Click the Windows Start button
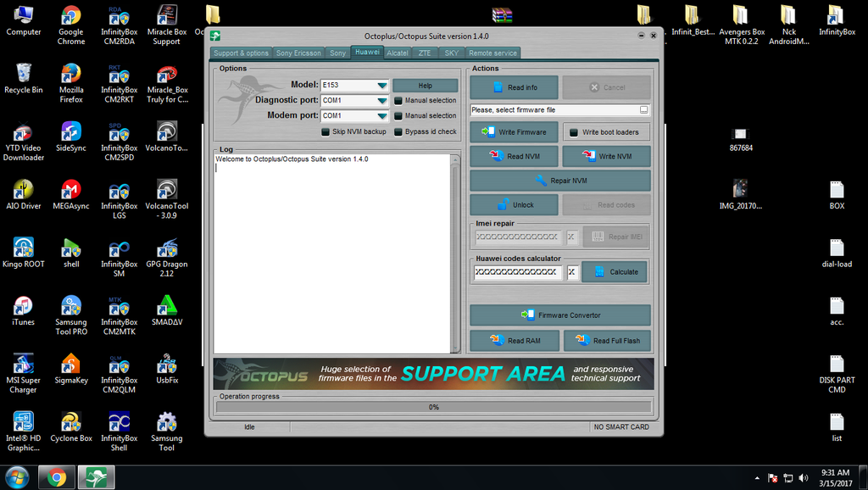The height and width of the screenshot is (490, 868). tap(17, 477)
